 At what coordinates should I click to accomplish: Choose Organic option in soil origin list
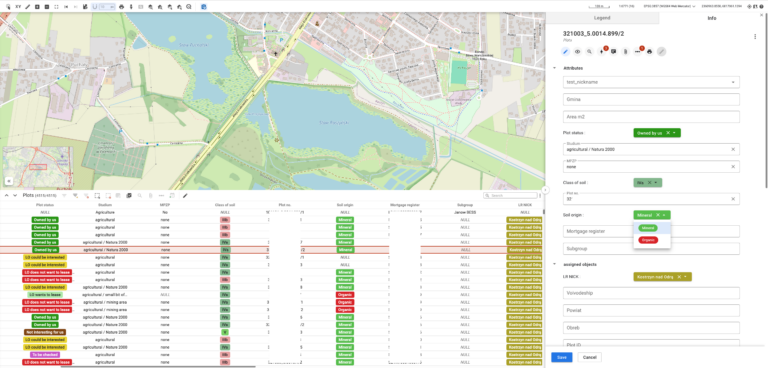click(648, 240)
